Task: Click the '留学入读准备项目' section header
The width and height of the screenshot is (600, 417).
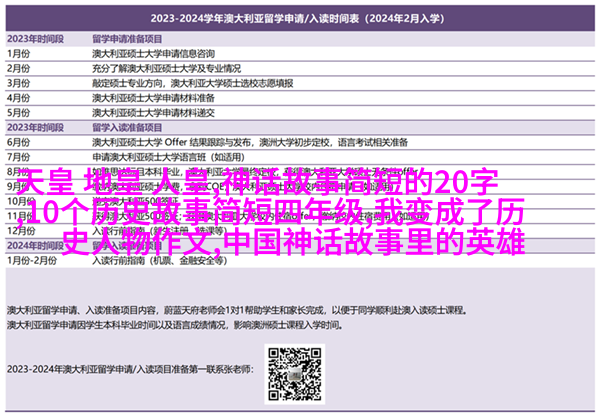Action: tap(127, 127)
